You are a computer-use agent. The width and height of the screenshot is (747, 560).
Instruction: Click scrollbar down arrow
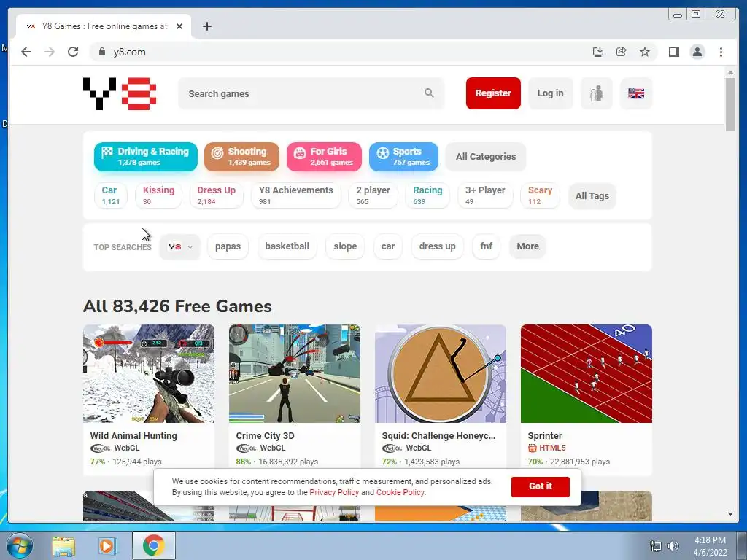pos(730,514)
